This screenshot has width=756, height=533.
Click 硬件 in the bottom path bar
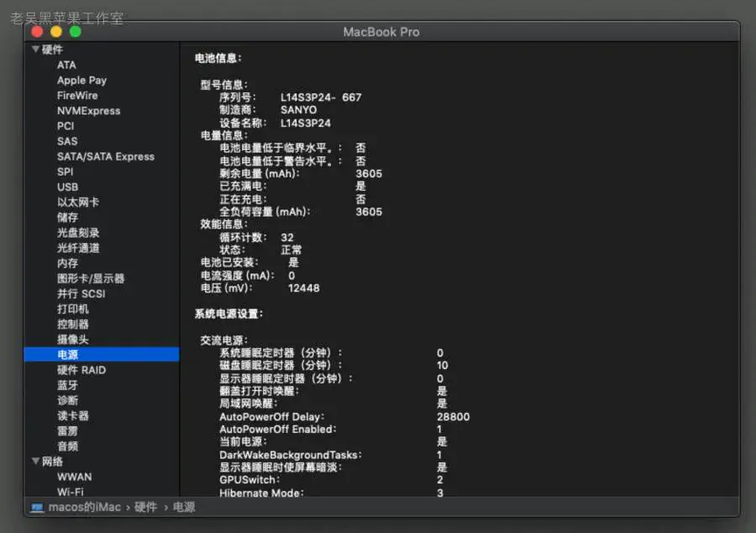tap(145, 507)
